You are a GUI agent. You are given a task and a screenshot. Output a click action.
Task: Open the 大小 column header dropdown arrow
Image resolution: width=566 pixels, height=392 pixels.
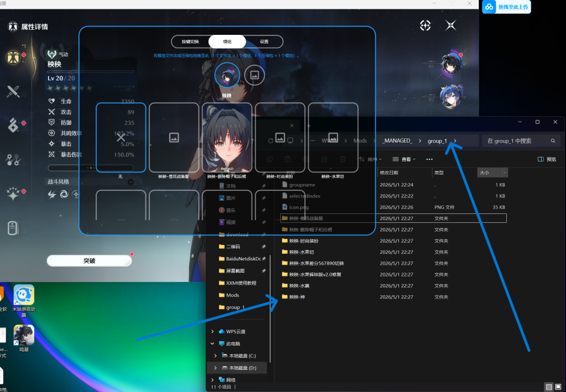tap(505, 173)
